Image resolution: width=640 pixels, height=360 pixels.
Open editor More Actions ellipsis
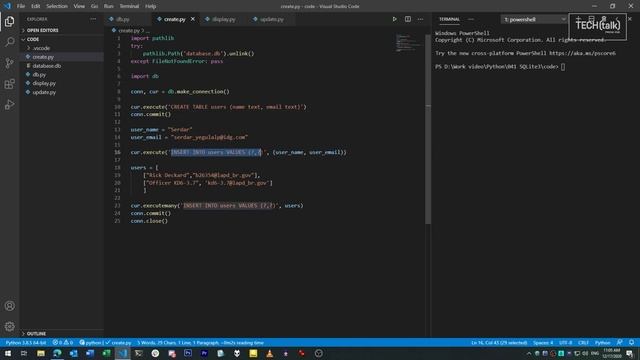tap(420, 19)
